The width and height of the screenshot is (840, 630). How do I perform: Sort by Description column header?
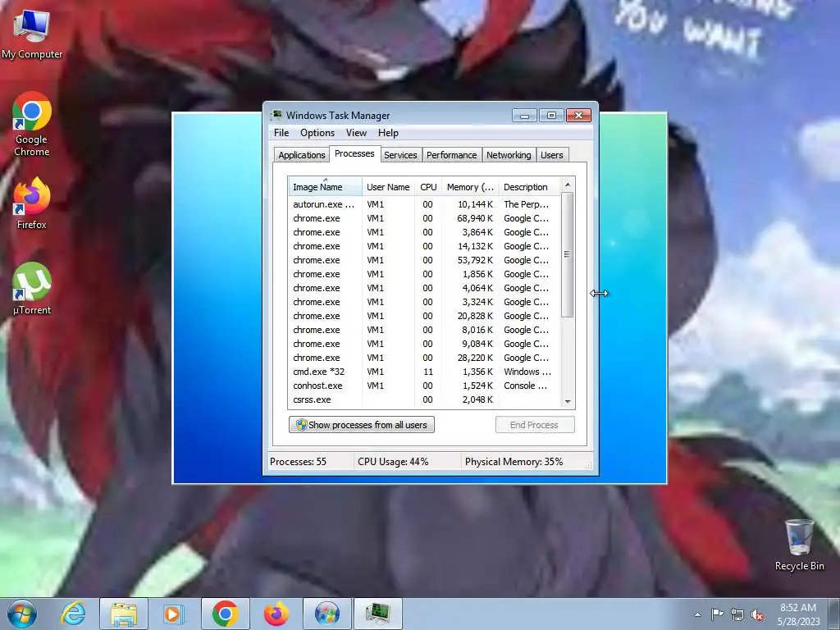(x=529, y=187)
